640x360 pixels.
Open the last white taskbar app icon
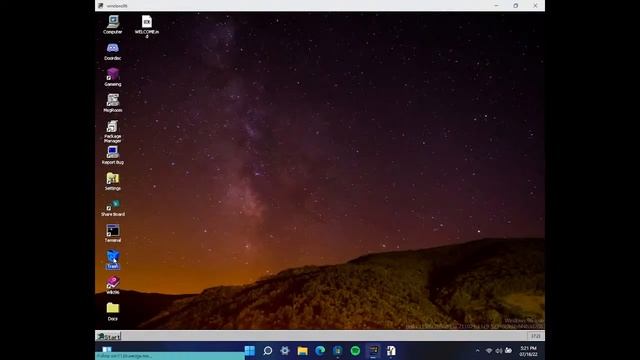click(391, 351)
